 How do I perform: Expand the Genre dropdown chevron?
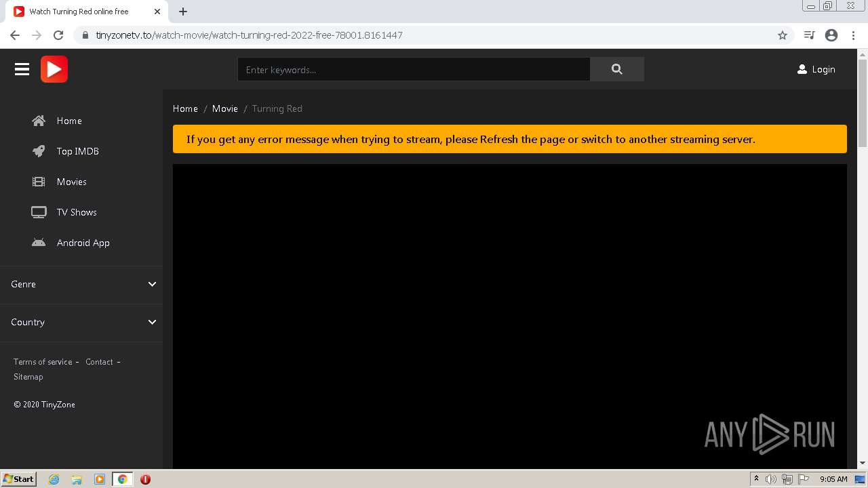click(x=152, y=284)
